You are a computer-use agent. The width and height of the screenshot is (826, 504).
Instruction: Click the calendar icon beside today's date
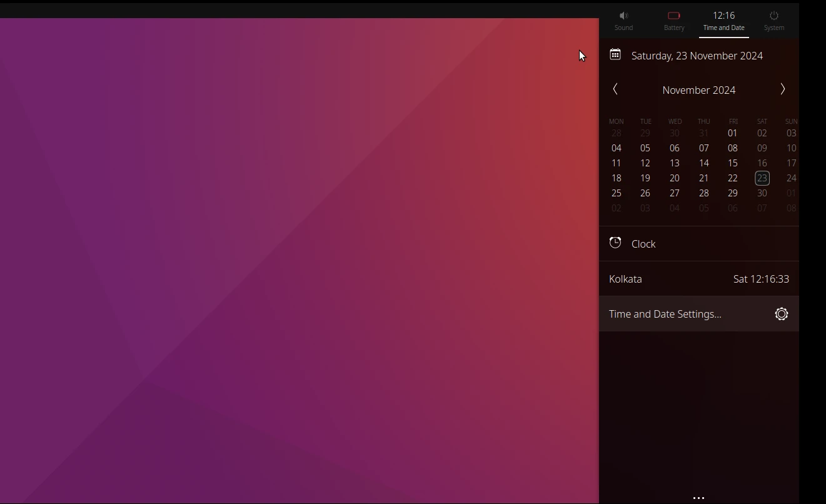(x=615, y=55)
